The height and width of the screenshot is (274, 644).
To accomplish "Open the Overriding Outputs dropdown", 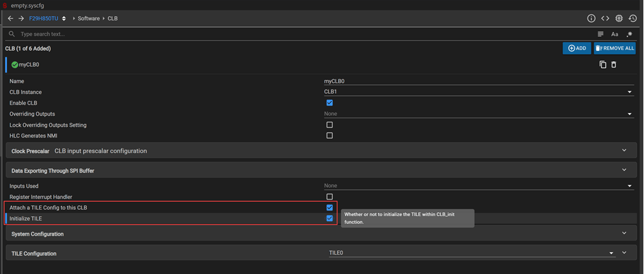I will (x=479, y=114).
